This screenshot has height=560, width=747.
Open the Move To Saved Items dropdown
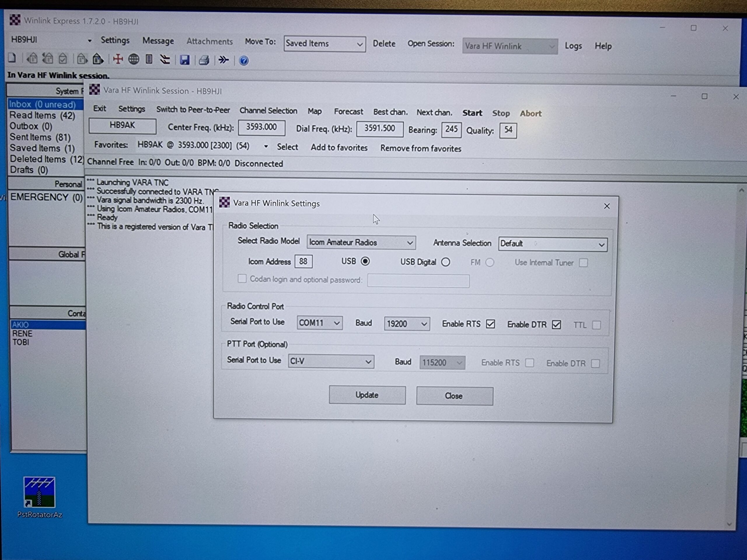pyautogui.click(x=324, y=44)
